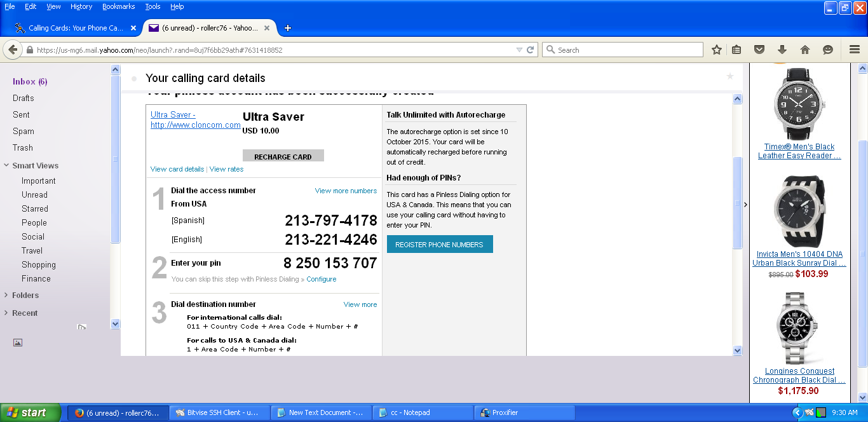The image size is (868, 422).
Task: Open the View menu
Action: click(x=54, y=6)
